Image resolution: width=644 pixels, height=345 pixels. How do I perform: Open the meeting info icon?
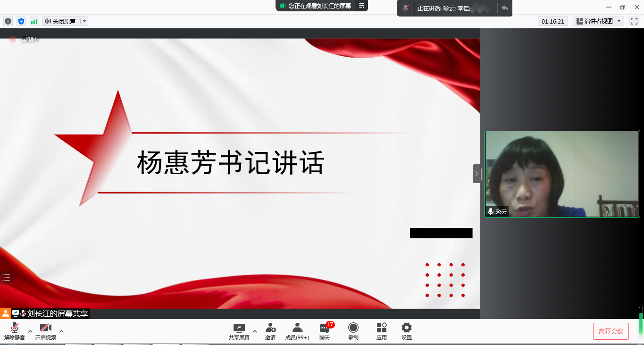click(8, 21)
